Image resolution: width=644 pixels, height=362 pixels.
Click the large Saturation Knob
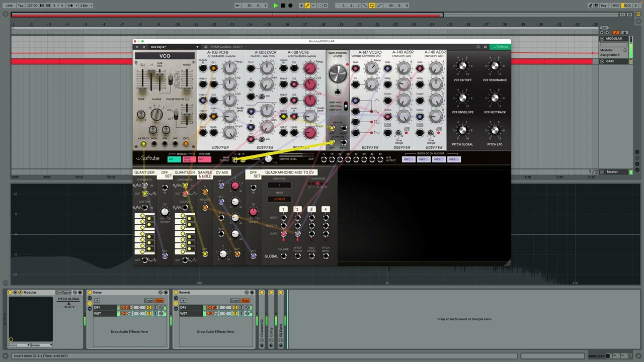tap(338, 74)
